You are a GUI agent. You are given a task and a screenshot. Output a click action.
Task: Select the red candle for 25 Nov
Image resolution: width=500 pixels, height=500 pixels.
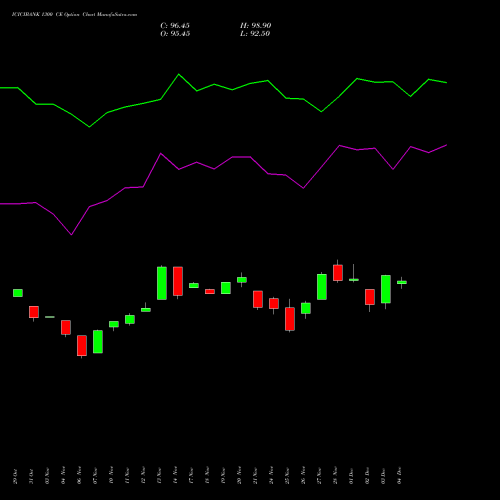click(x=290, y=319)
